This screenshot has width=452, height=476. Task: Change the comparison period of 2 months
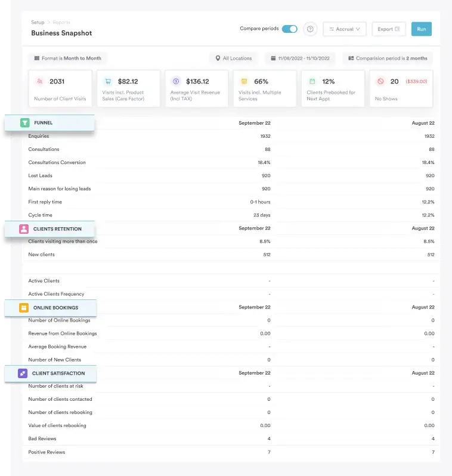pyautogui.click(x=388, y=58)
